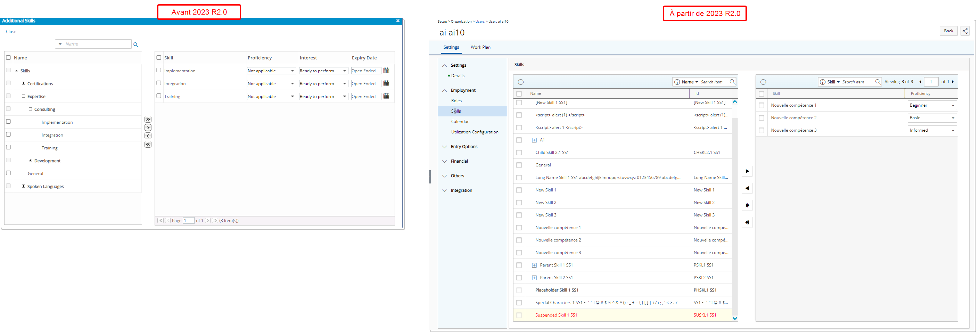Viewport: 980px width, 336px height.
Task: Collapse the Consulting tree node
Action: tap(31, 109)
